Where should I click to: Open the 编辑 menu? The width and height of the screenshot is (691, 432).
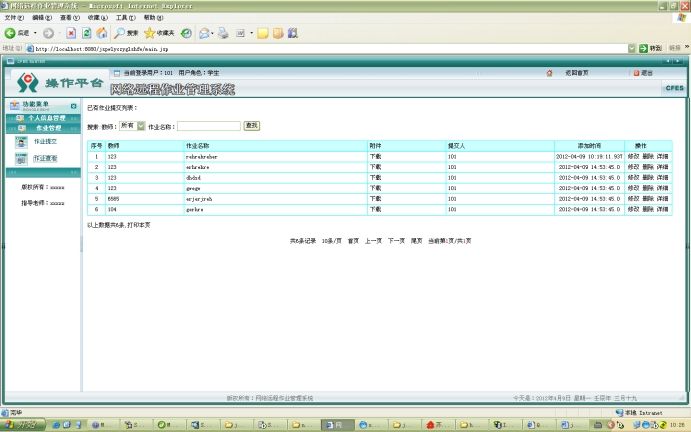(42, 18)
